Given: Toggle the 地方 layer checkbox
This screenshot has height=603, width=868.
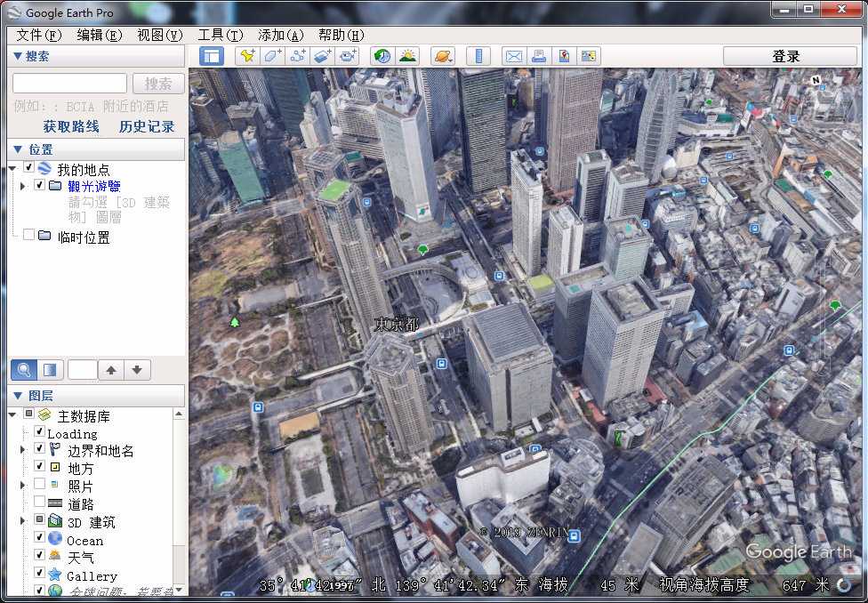Looking at the screenshot, I should point(39,466).
